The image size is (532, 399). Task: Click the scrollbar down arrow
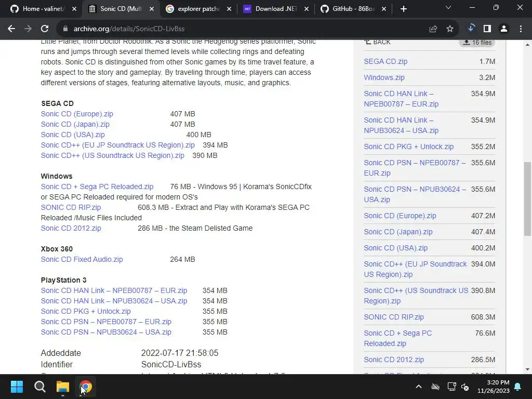527,369
